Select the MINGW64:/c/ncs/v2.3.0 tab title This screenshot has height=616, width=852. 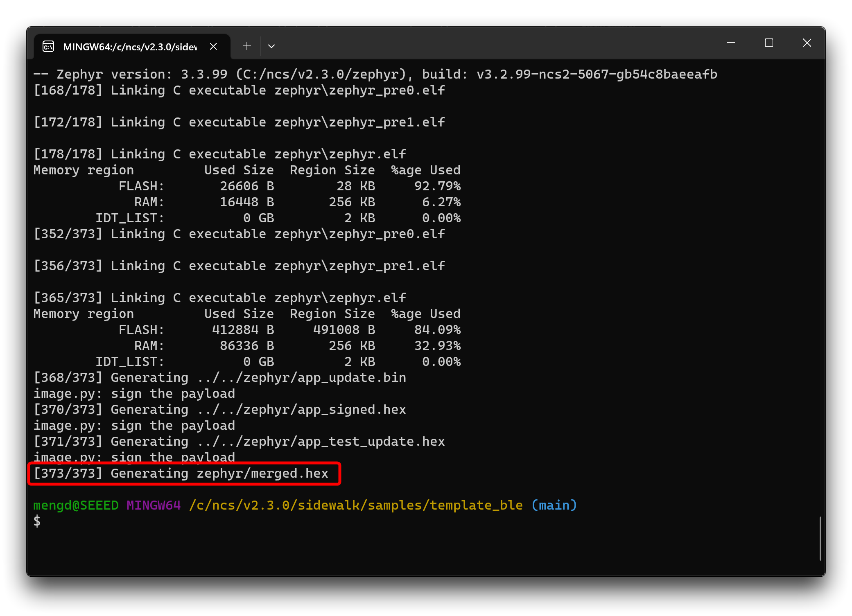(130, 47)
